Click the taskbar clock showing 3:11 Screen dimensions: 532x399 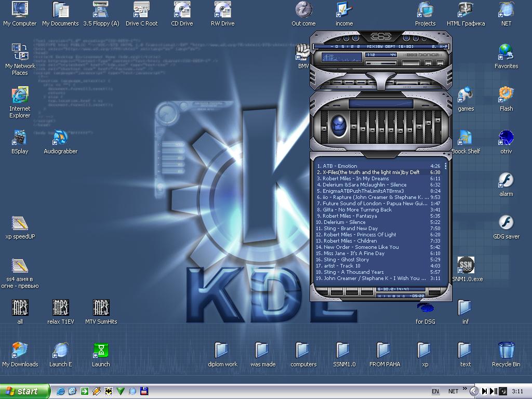coord(517,392)
